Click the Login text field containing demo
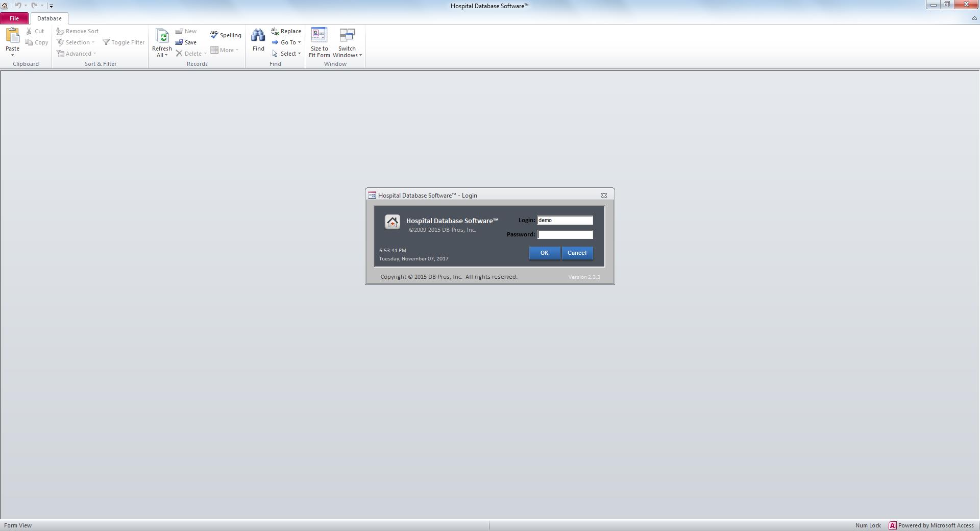The image size is (980, 531). pos(565,220)
